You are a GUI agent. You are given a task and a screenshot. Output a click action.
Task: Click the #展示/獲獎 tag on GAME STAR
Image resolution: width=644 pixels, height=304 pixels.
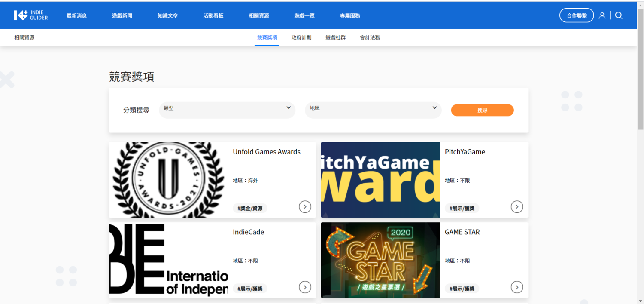pos(462,289)
